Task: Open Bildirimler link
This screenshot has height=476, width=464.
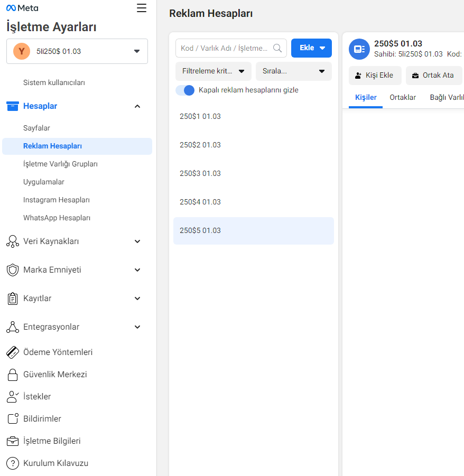Action: 42,419
